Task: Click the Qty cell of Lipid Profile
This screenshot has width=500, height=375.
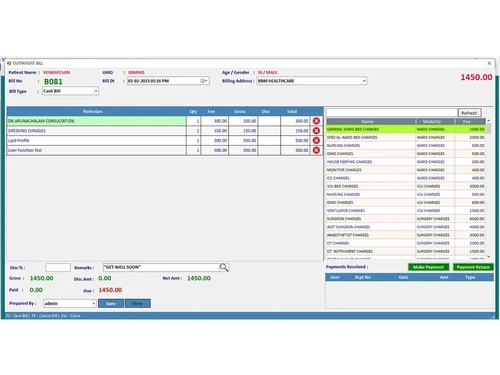Action: click(x=194, y=140)
